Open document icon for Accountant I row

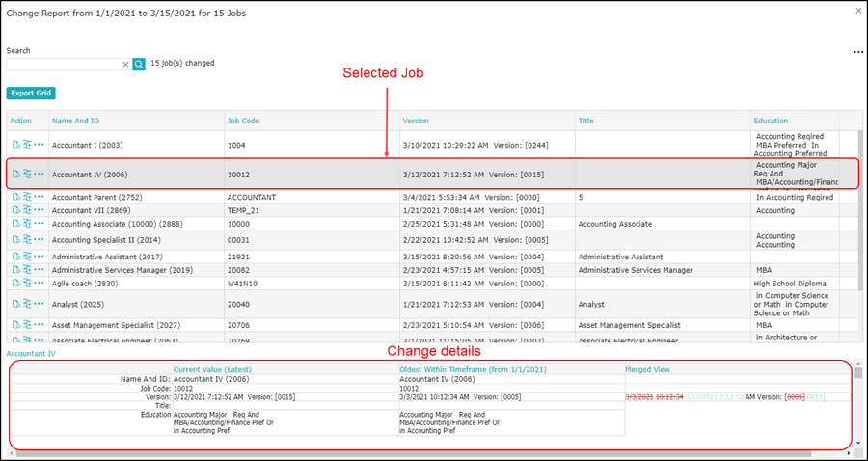point(16,145)
